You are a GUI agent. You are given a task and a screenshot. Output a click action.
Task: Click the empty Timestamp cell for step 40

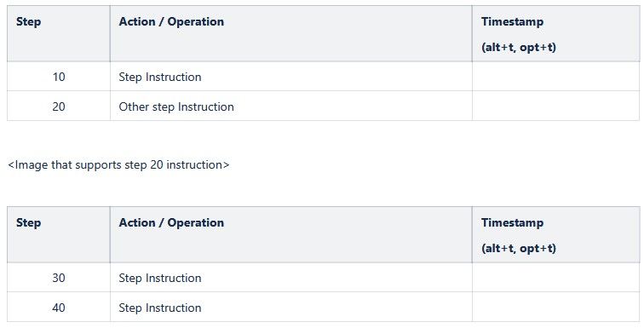[x=555, y=308]
